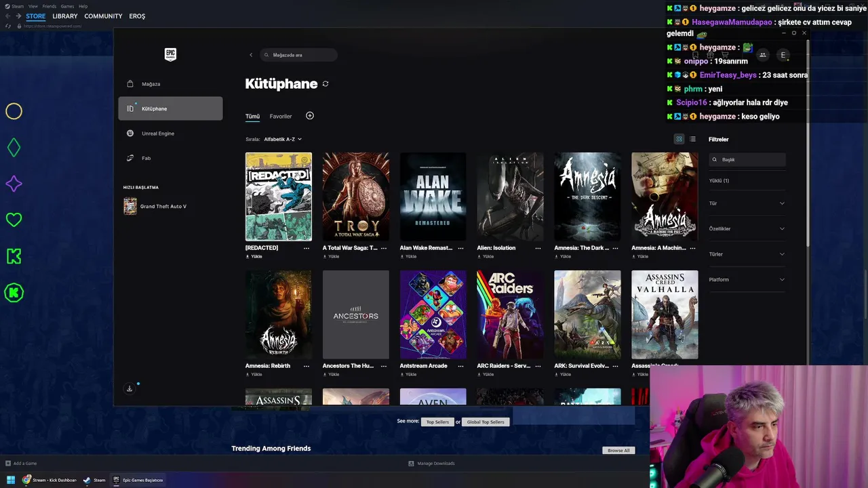
Task: Click Steam page reload icon
Action: [x=8, y=26]
